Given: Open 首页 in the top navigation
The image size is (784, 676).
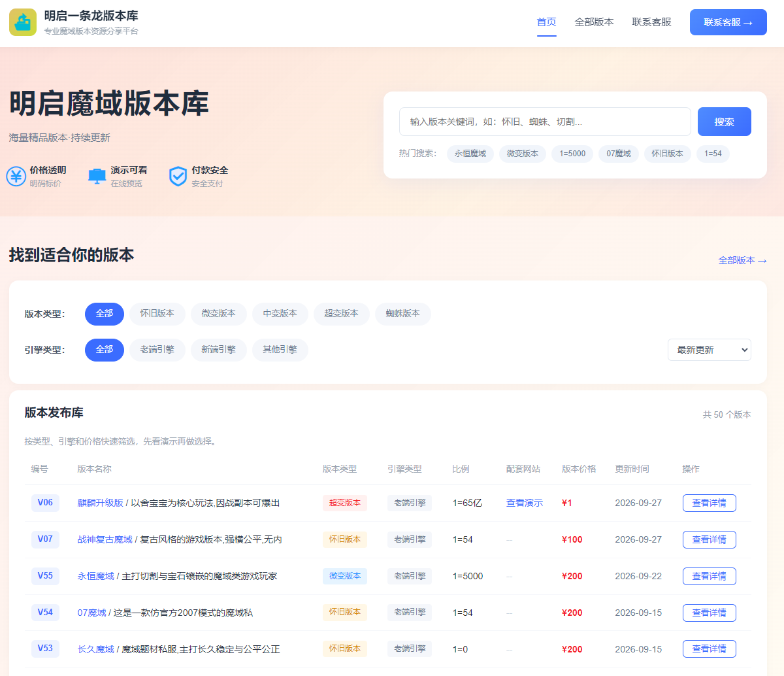Looking at the screenshot, I should tap(547, 22).
